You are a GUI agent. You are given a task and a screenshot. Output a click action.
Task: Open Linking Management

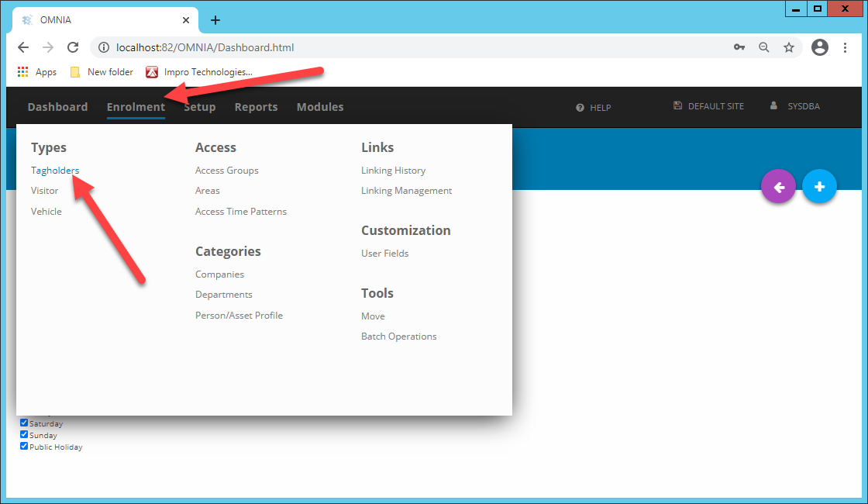click(407, 191)
